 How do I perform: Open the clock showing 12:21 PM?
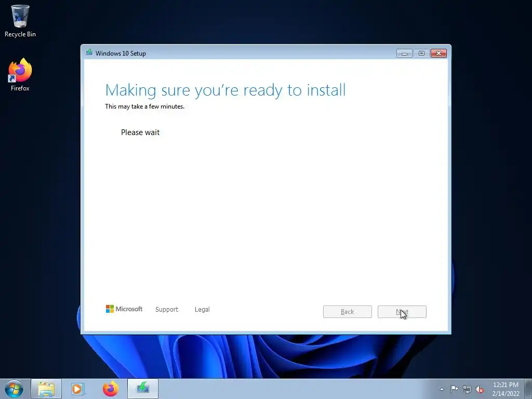coord(506,389)
